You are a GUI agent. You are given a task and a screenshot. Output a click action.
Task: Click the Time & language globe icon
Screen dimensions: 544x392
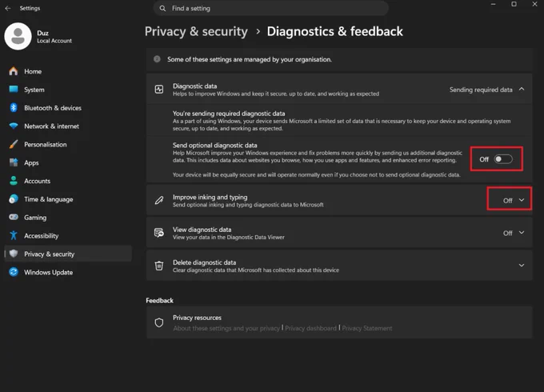click(14, 198)
